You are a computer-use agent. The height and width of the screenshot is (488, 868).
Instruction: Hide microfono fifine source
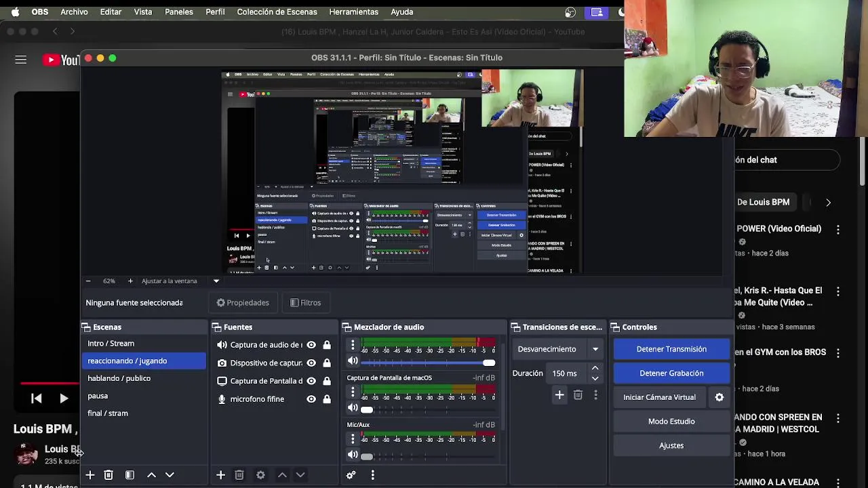click(x=311, y=399)
